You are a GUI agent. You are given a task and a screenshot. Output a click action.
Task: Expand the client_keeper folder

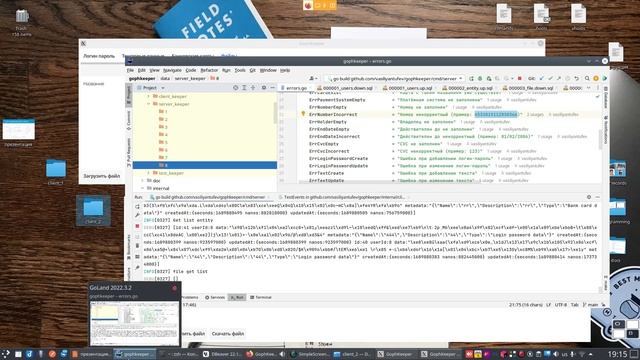(x=149, y=96)
